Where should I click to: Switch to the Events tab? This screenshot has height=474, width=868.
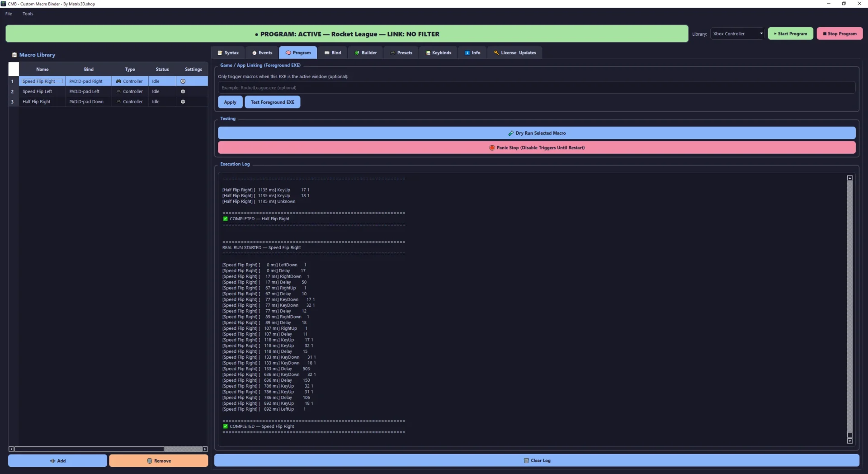click(262, 52)
